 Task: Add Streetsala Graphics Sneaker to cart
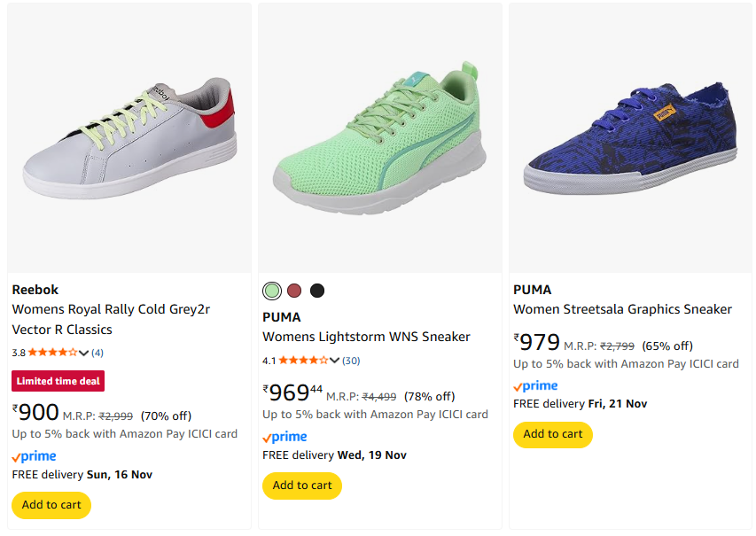coord(553,434)
